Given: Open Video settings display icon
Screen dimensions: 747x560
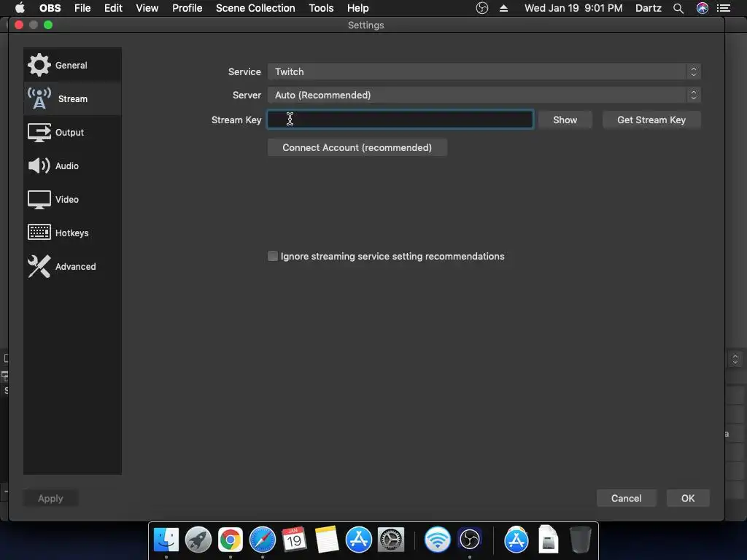Looking at the screenshot, I should pyautogui.click(x=39, y=200).
